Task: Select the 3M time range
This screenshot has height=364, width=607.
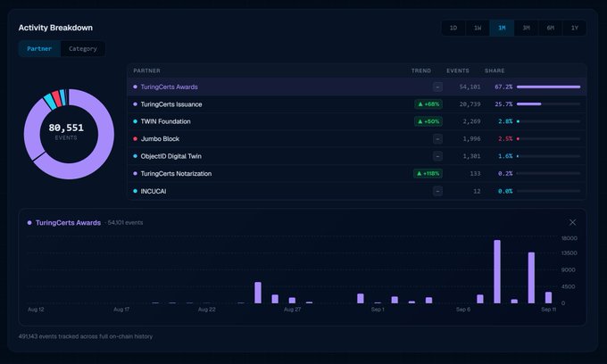Action: [526, 28]
